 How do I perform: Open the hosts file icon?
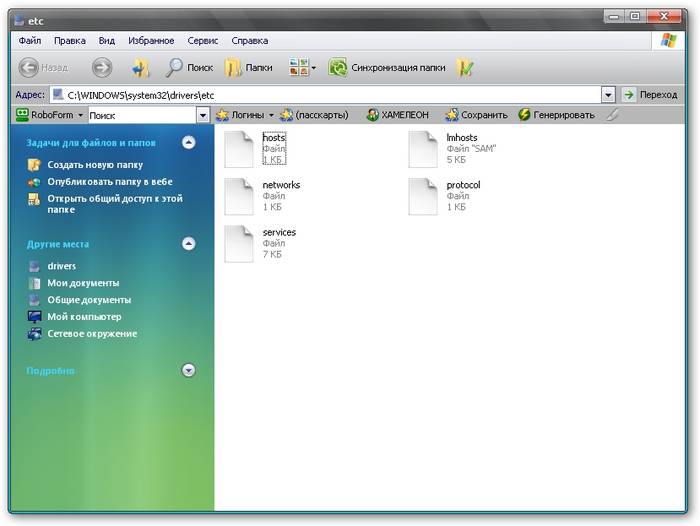tap(239, 149)
